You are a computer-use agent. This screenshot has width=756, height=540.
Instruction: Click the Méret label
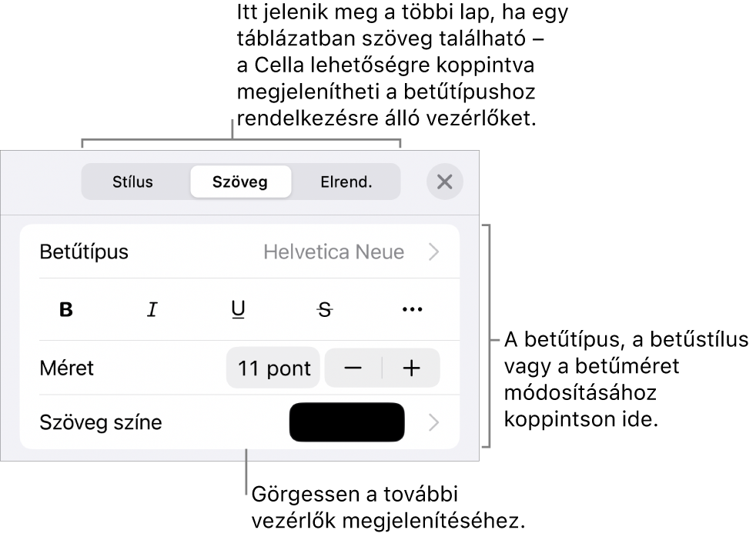pos(66,368)
